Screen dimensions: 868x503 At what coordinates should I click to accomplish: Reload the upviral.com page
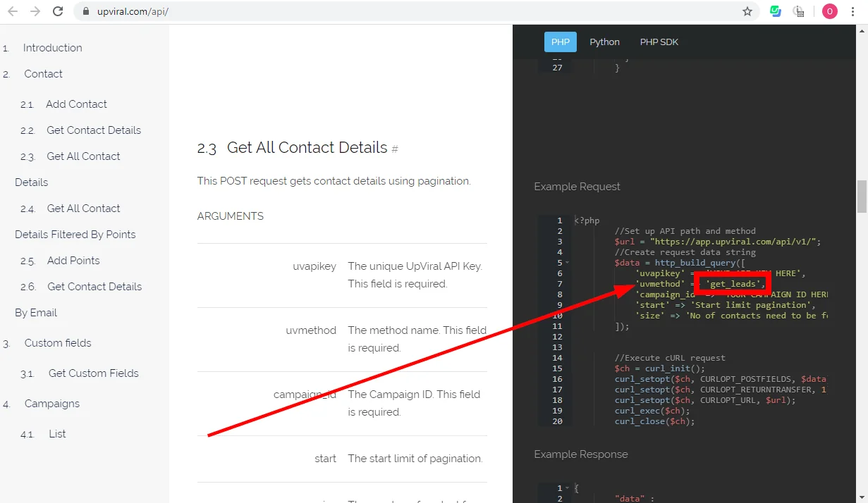coord(58,11)
